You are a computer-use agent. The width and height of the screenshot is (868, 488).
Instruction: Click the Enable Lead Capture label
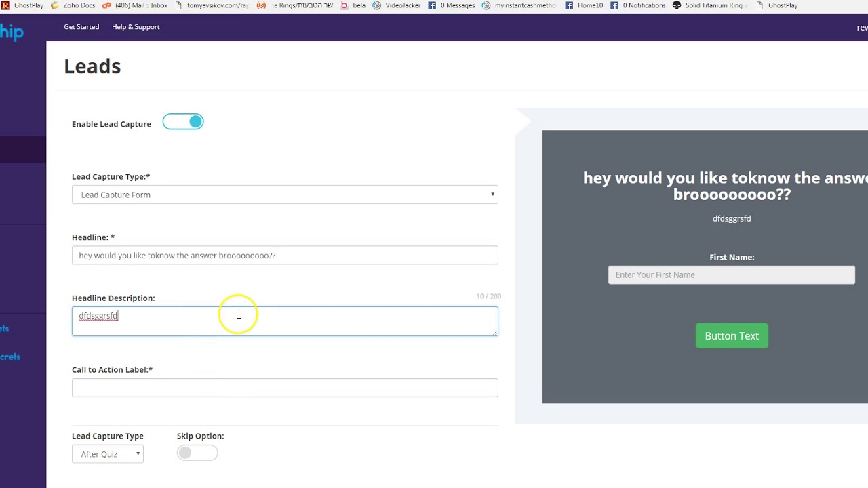click(111, 124)
